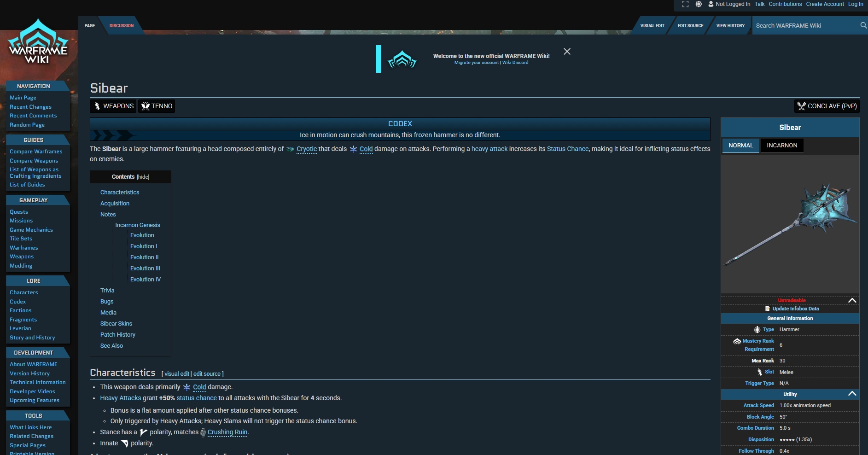The image size is (868, 455).
Task: Click the Cryotic resource icon
Action: click(290, 149)
